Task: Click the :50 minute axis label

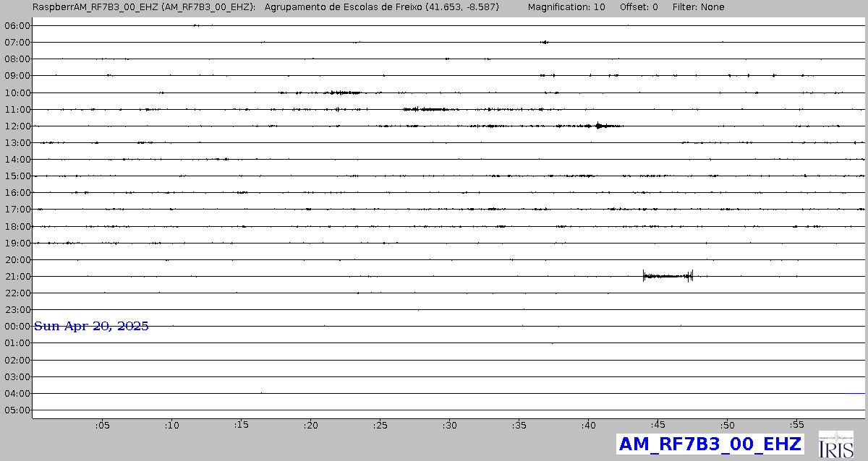Action: pyautogui.click(x=727, y=426)
